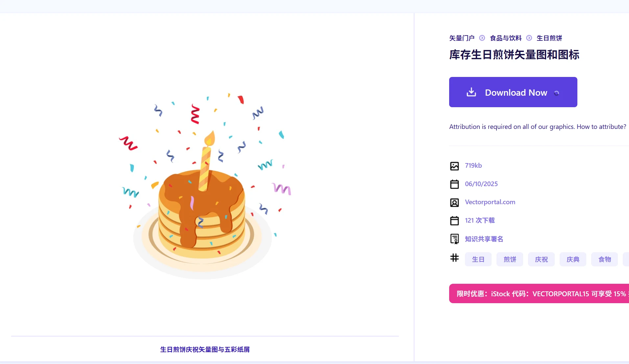This screenshot has width=629, height=364.
Task: Open the 生日煎饼 breadcrumb link
Action: (x=549, y=38)
